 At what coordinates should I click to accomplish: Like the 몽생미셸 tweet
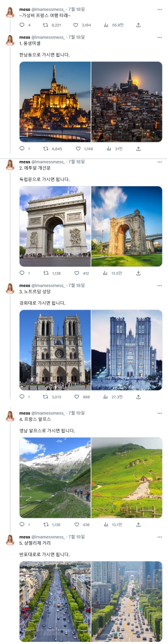[78, 149]
